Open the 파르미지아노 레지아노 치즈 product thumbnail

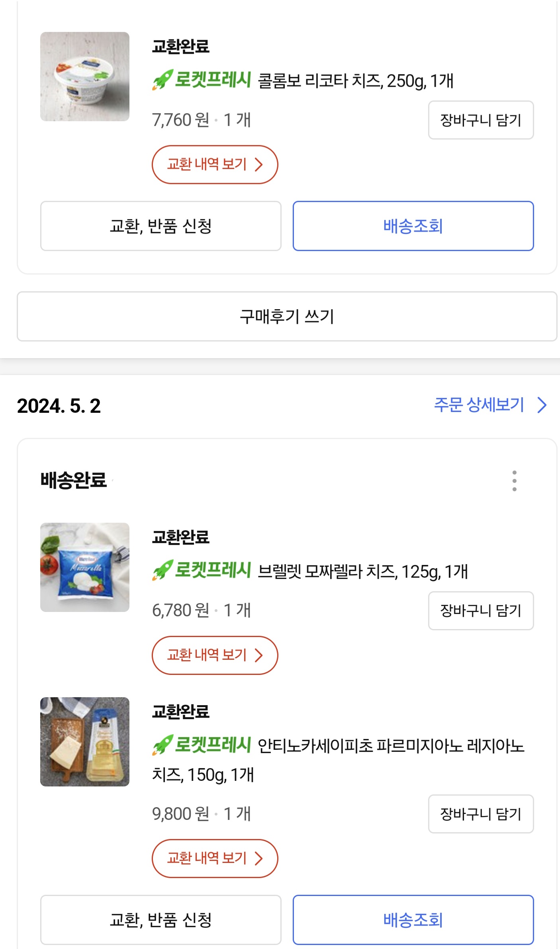pos(85,741)
